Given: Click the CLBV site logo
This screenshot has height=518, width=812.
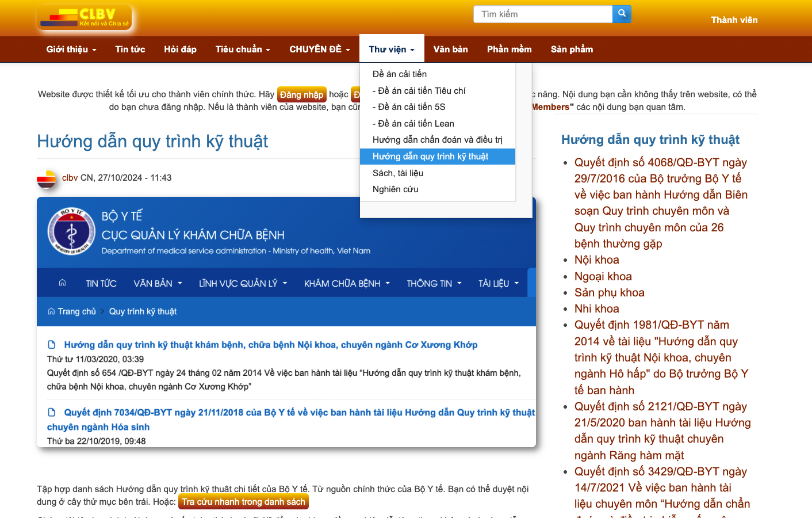Looking at the screenshot, I should pyautogui.click(x=85, y=17).
